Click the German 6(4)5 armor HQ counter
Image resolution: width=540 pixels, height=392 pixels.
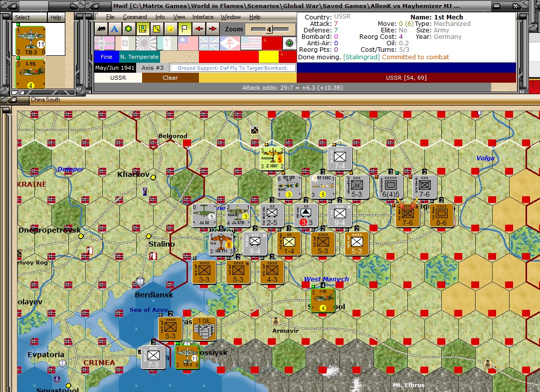point(390,187)
